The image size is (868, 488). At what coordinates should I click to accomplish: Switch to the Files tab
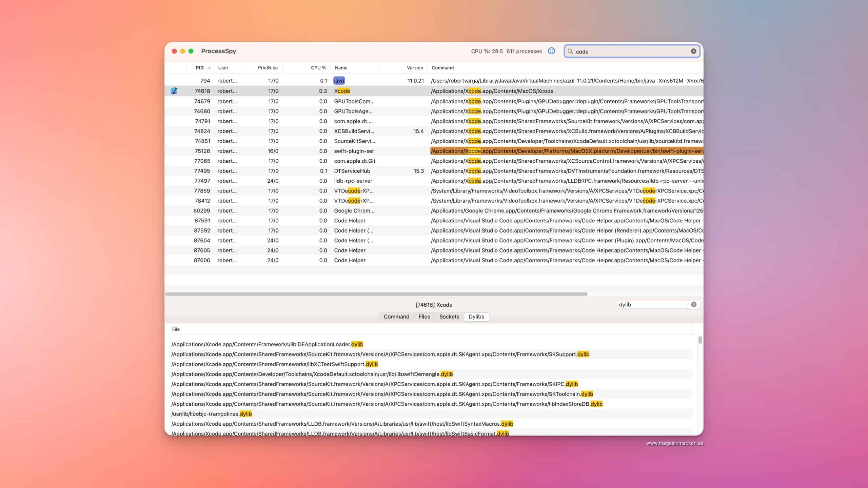click(424, 317)
